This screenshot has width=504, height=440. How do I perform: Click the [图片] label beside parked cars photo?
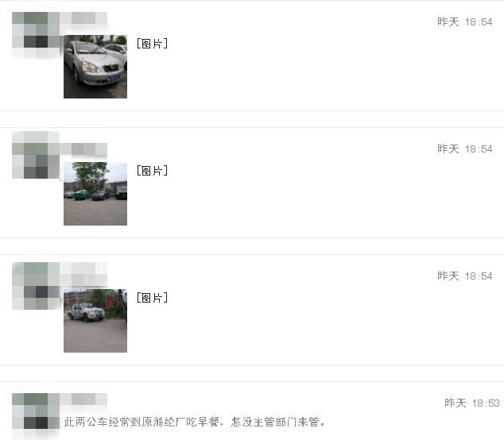(x=152, y=171)
